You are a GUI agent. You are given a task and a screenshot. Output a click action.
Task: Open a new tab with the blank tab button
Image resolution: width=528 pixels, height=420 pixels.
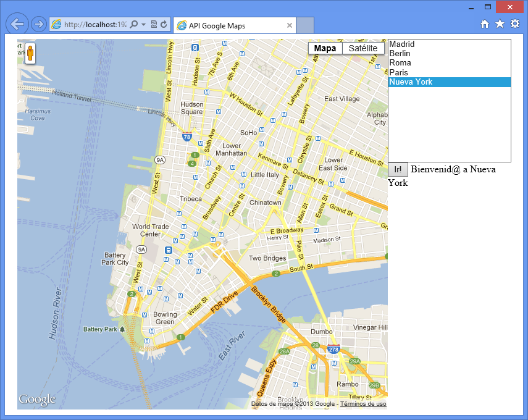tap(305, 25)
